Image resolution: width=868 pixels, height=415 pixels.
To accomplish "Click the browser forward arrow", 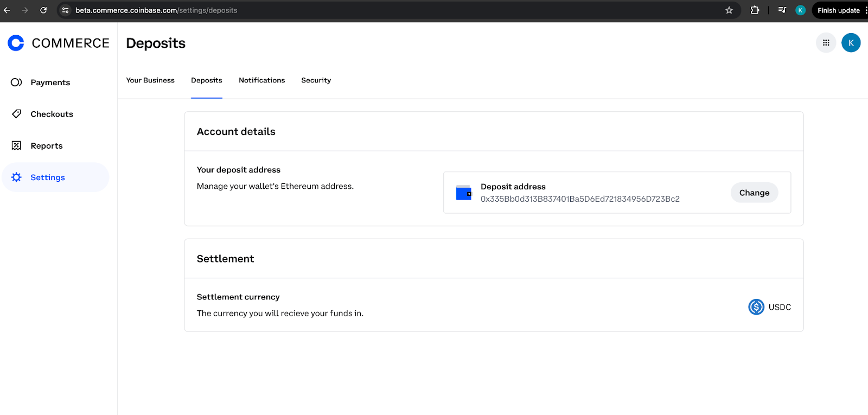I will [x=25, y=10].
